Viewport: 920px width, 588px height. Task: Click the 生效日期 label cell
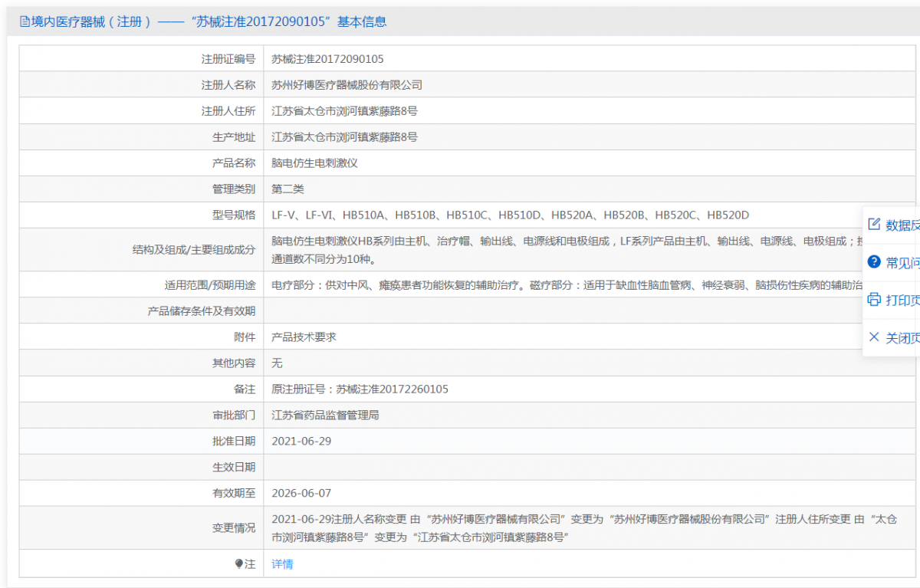tap(142, 468)
